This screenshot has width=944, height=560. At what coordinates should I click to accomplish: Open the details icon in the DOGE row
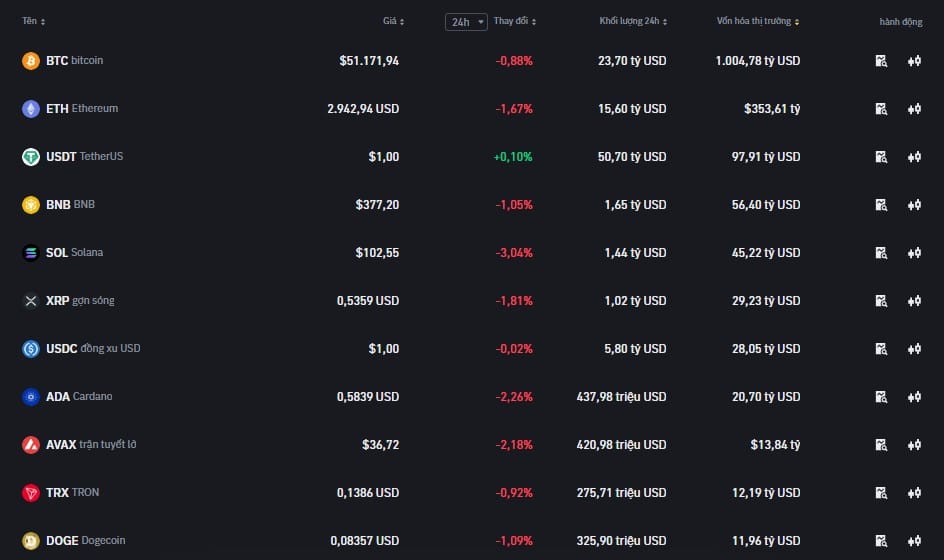(881, 541)
